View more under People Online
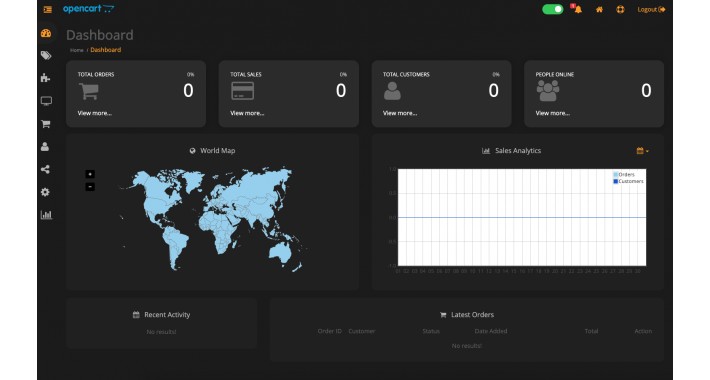 (552, 113)
